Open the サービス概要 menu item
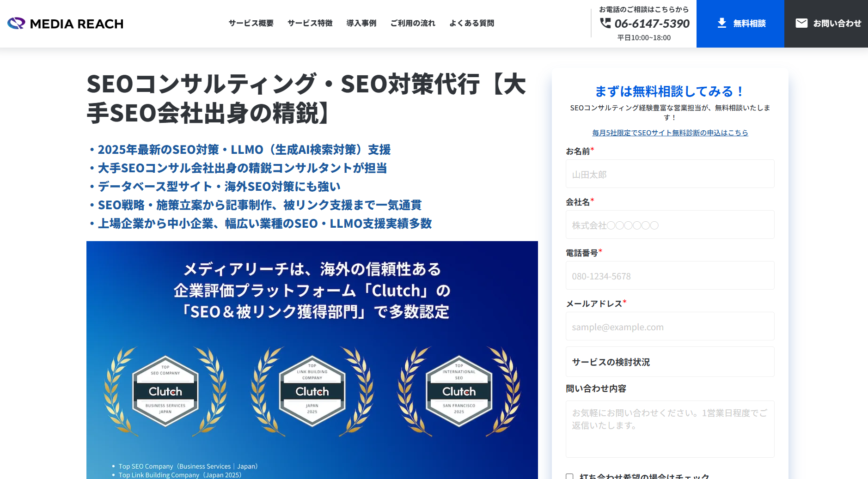868x479 pixels. click(250, 23)
